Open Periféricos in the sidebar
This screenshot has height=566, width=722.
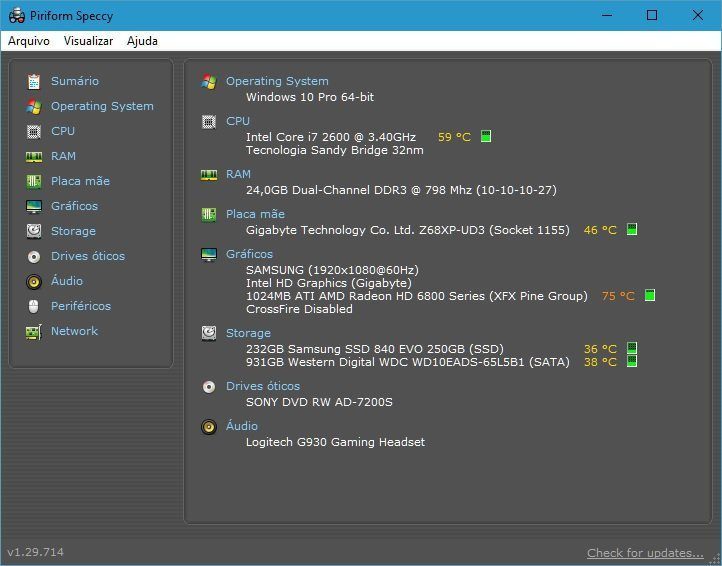point(81,306)
